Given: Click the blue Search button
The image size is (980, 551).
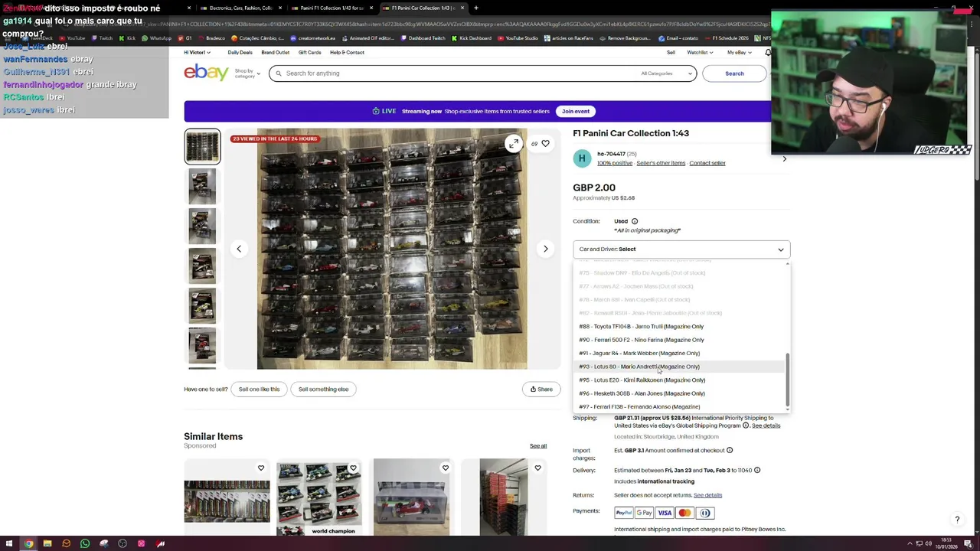Looking at the screenshot, I should coord(734,73).
